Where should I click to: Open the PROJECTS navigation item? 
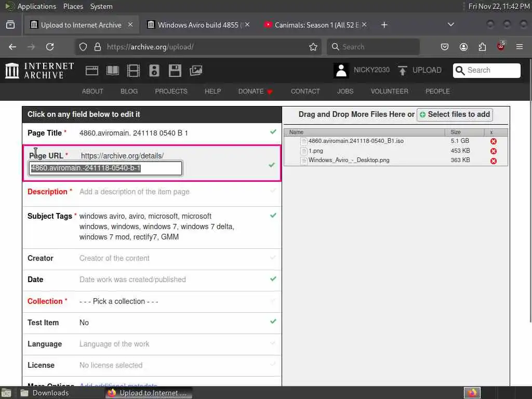(x=171, y=91)
